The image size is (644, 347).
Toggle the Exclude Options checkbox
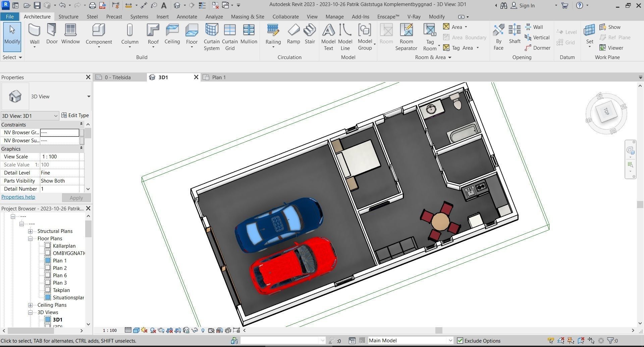coord(460,341)
